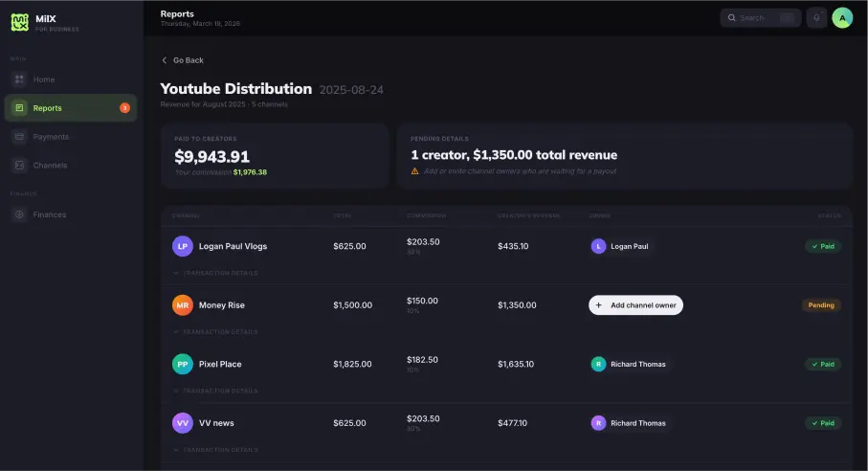The height and width of the screenshot is (471, 868).
Task: Click the notification bell icon
Action: pos(816,17)
